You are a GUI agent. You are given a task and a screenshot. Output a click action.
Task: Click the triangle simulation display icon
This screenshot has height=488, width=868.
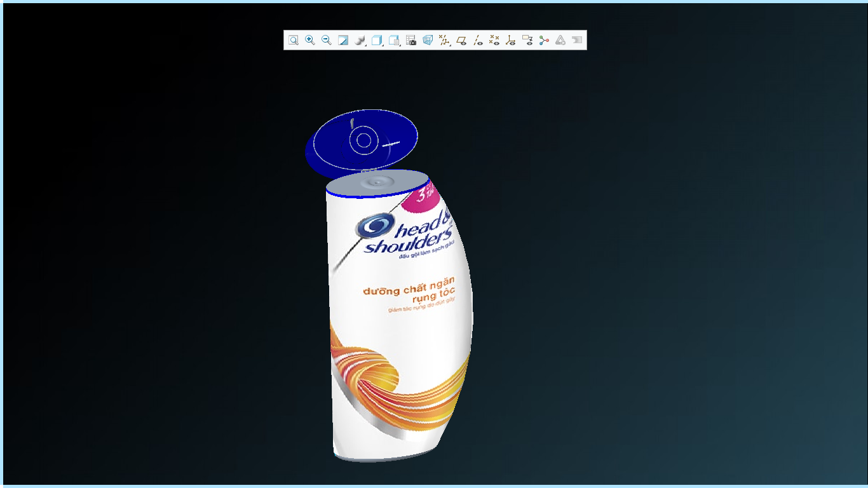[560, 40]
